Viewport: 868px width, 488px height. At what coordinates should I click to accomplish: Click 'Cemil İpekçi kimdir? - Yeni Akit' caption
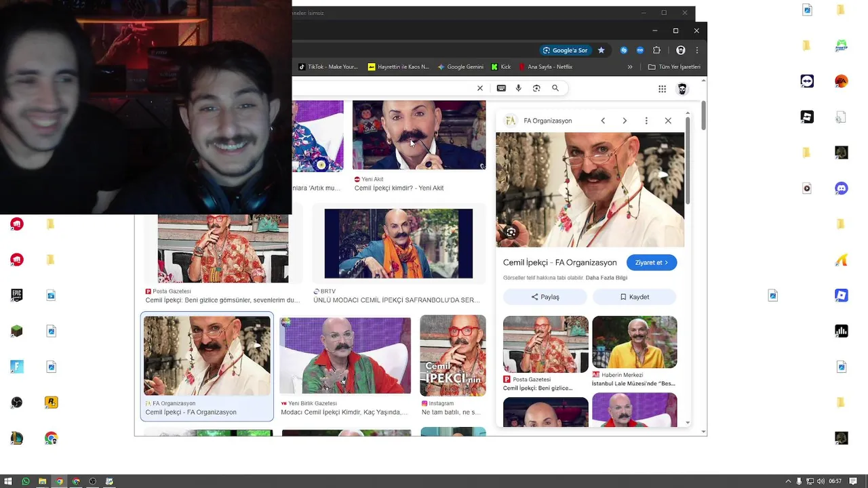399,188
